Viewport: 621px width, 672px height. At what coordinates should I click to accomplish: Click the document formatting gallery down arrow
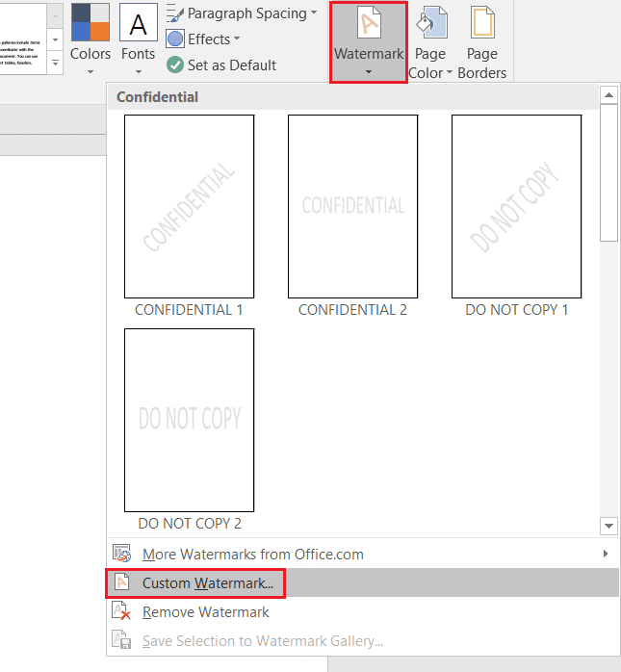(x=55, y=39)
